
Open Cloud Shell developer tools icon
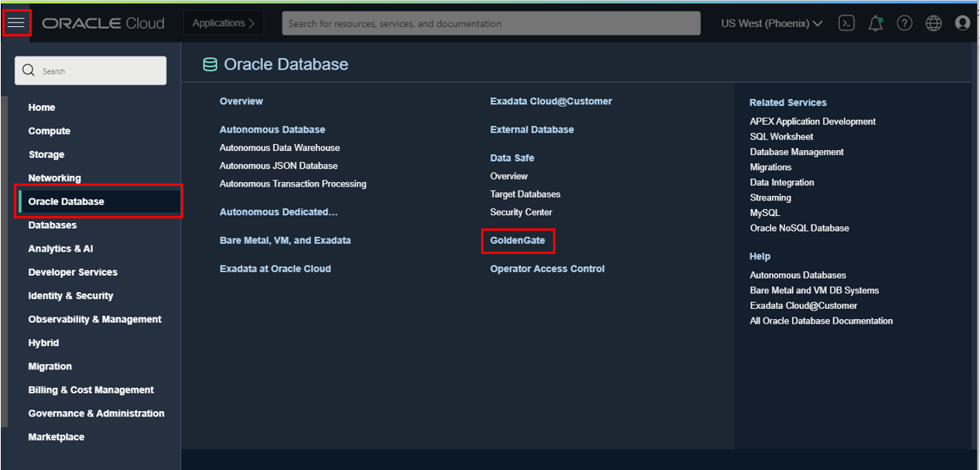pos(847,23)
